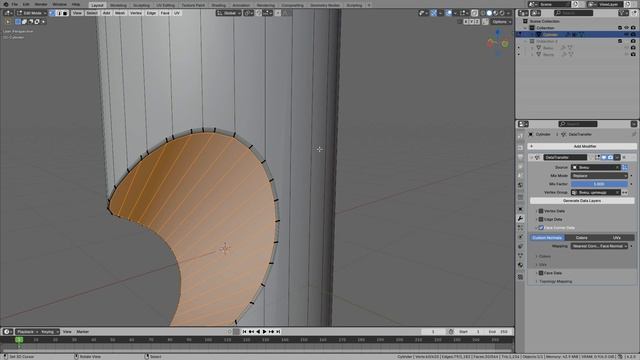Open the Global transform orientation dropdown
640x360 pixels.
click(x=229, y=13)
